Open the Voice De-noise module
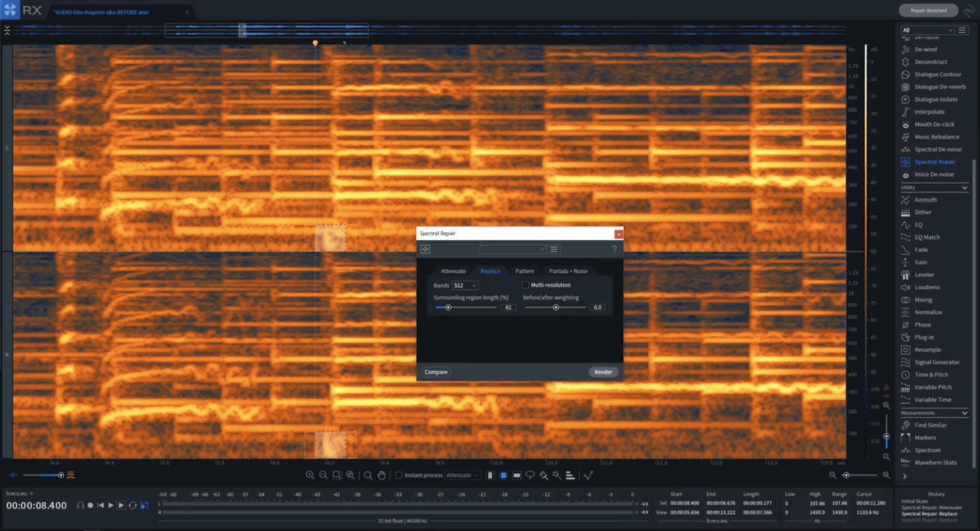Viewport: 980px width, 531px height. [x=934, y=174]
